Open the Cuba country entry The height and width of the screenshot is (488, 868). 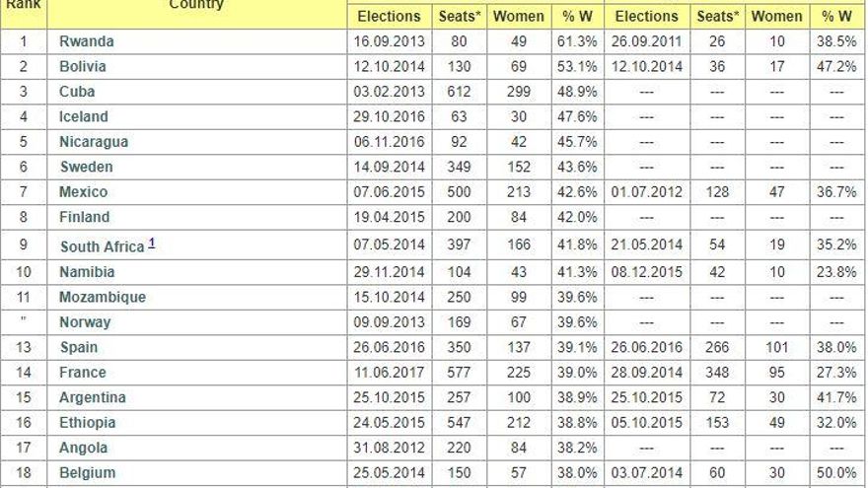point(78,92)
